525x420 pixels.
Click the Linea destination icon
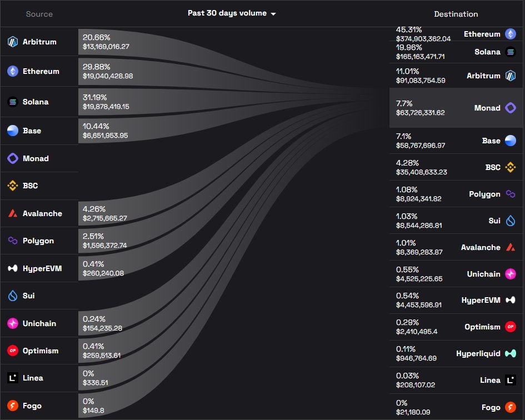[x=510, y=380]
